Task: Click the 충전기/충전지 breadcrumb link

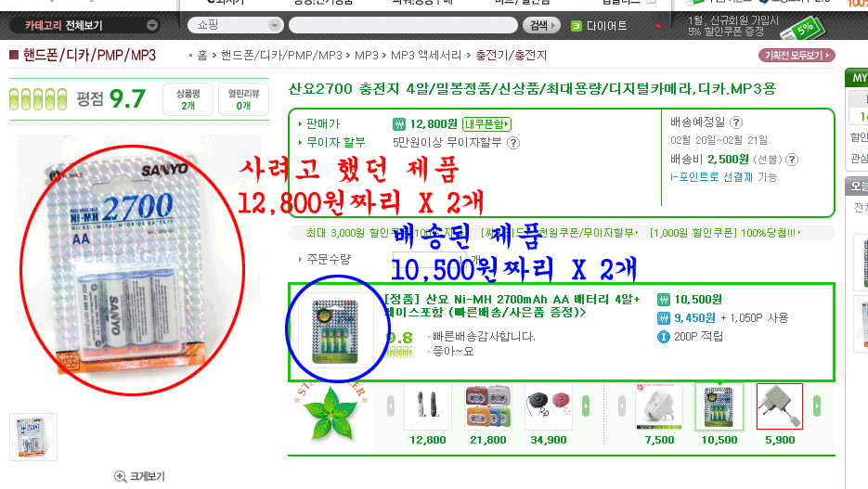Action: [x=511, y=56]
